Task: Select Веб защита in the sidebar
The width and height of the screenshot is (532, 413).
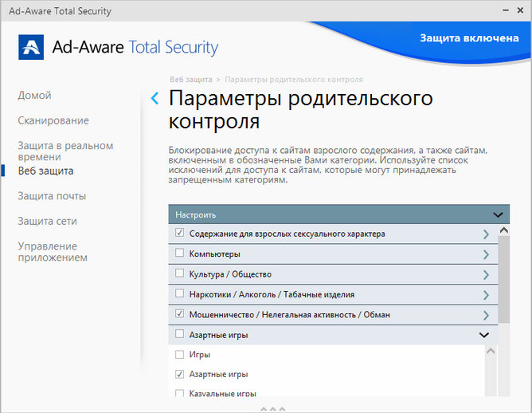Action: coord(46,171)
